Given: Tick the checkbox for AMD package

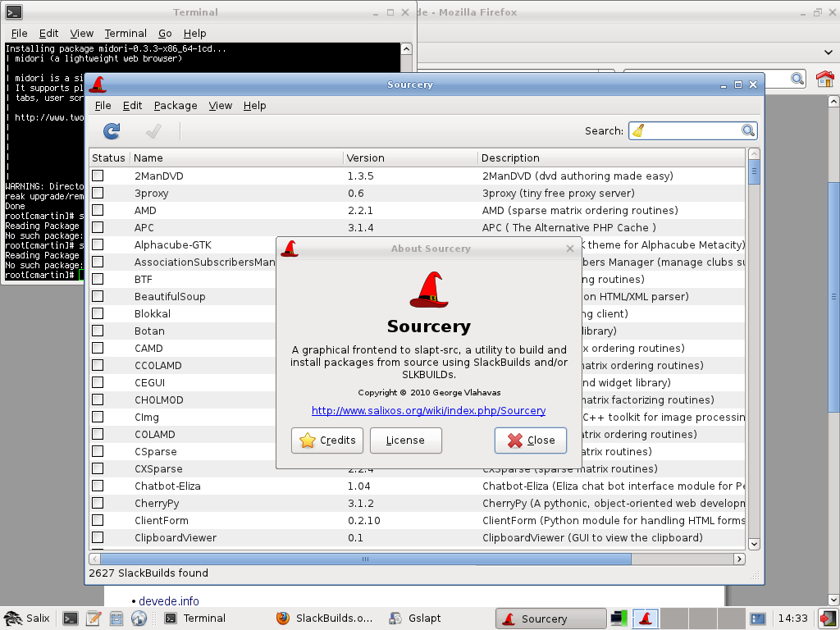Looking at the screenshot, I should click(x=98, y=210).
